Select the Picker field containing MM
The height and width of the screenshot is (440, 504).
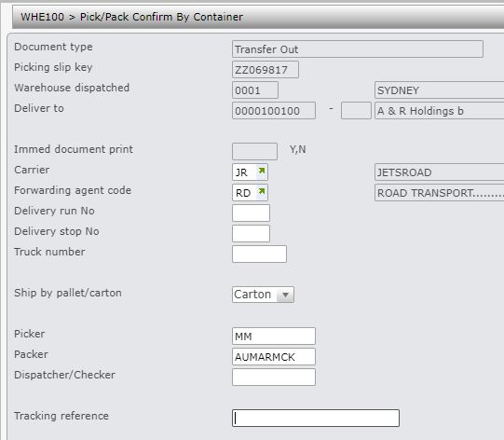[274, 336]
